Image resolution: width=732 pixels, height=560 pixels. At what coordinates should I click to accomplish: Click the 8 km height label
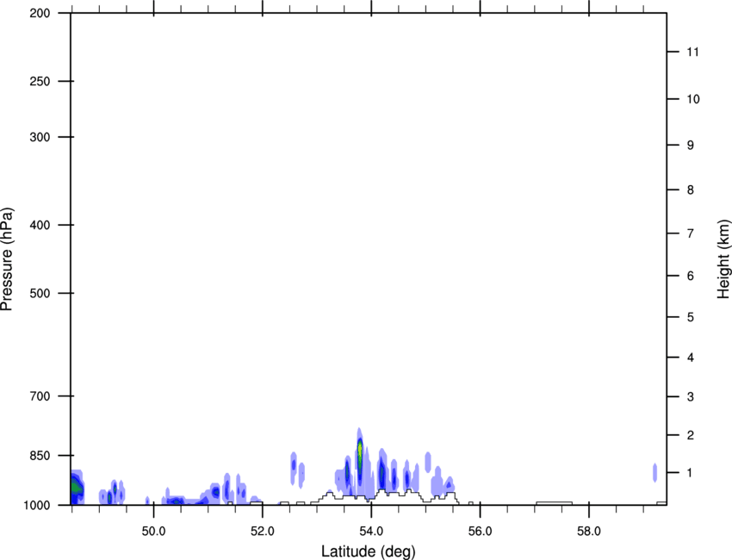coord(691,190)
